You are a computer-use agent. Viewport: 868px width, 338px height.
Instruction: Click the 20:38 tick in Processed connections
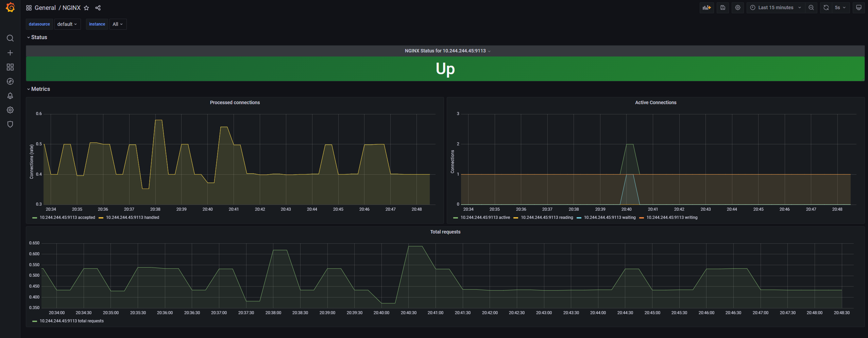pyautogui.click(x=155, y=209)
